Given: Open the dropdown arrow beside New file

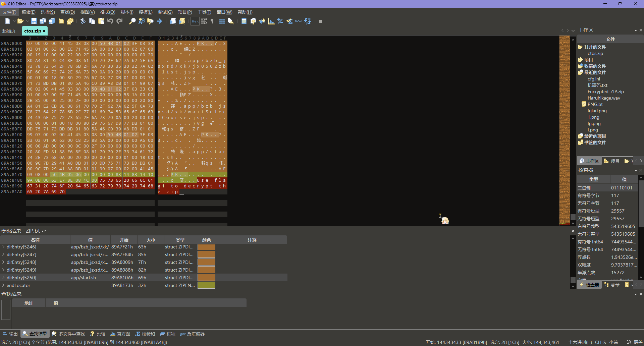Looking at the screenshot, I should [14, 21].
